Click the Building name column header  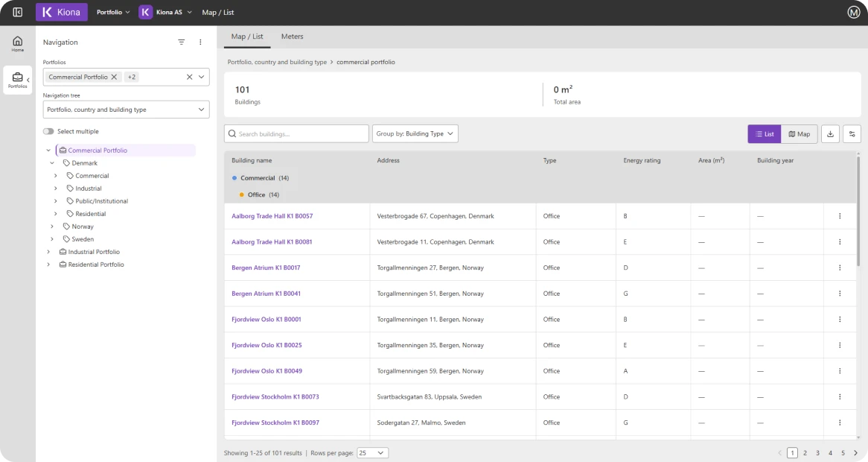coord(252,161)
